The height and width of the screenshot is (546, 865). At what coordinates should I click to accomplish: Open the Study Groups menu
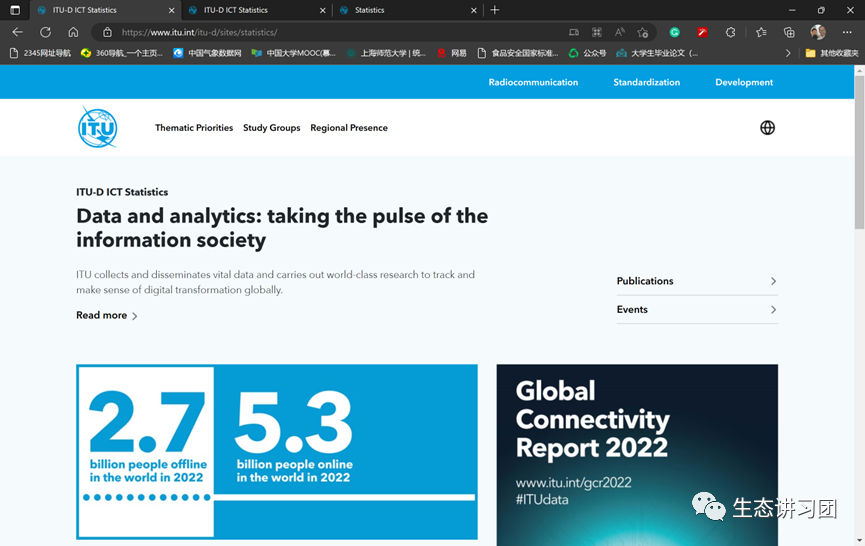coord(272,127)
